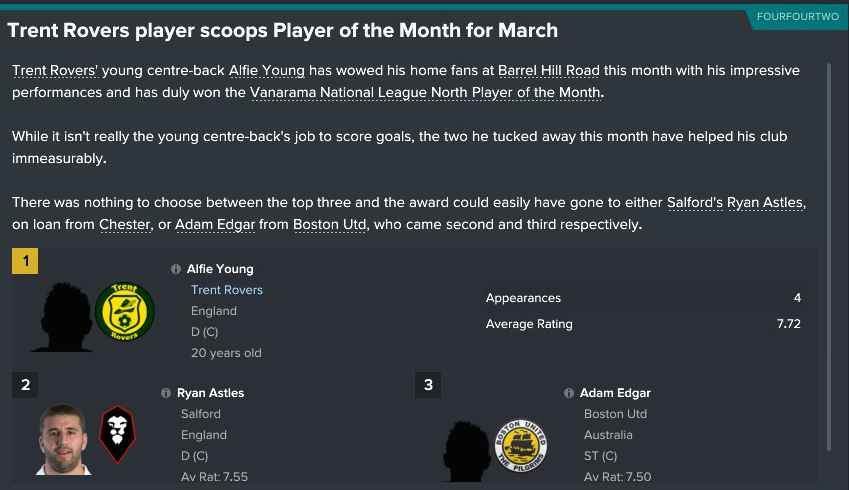Click Alfie Young's silhouette portrait

tap(62, 312)
